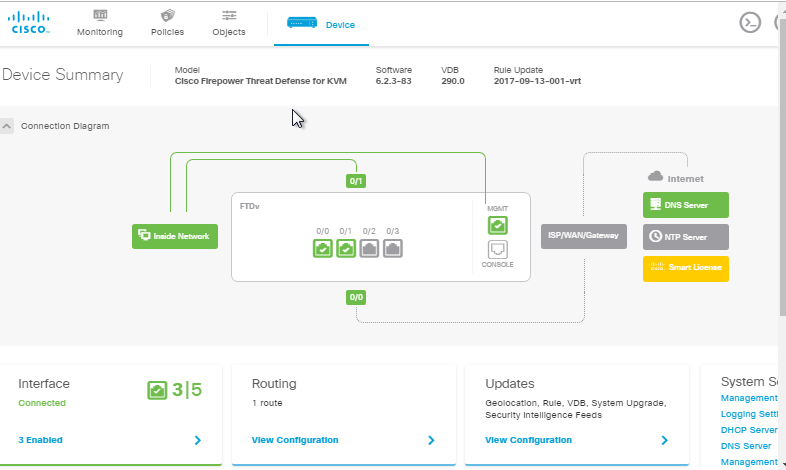Click the Interface card arrow chevron
Image resolution: width=786 pixels, height=470 pixels.
coord(198,440)
